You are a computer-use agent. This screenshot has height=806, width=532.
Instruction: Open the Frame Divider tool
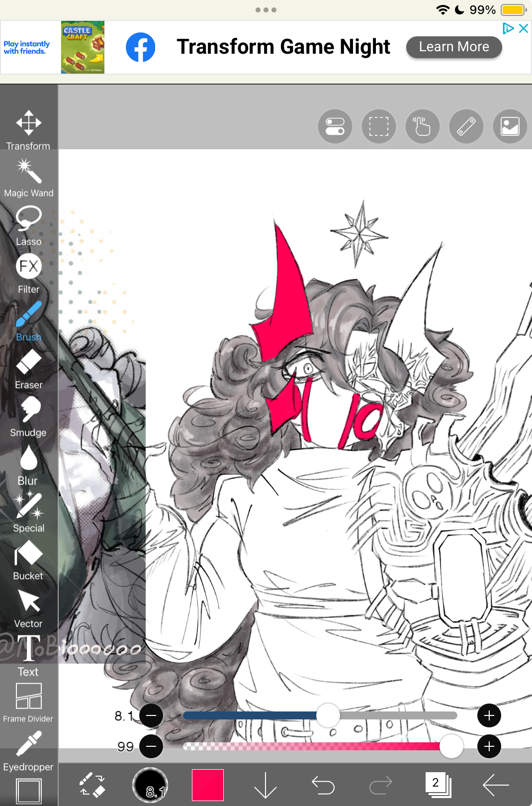tap(28, 703)
